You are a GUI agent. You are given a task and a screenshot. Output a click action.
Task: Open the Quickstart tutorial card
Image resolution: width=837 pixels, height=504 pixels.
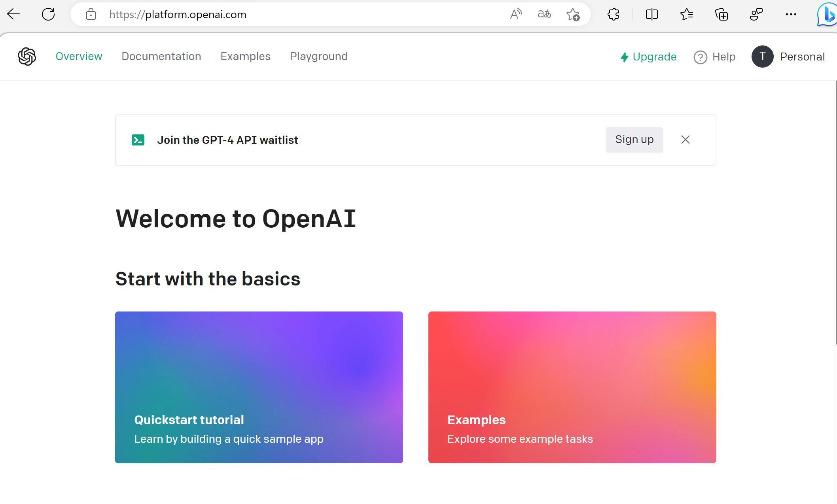pos(259,387)
